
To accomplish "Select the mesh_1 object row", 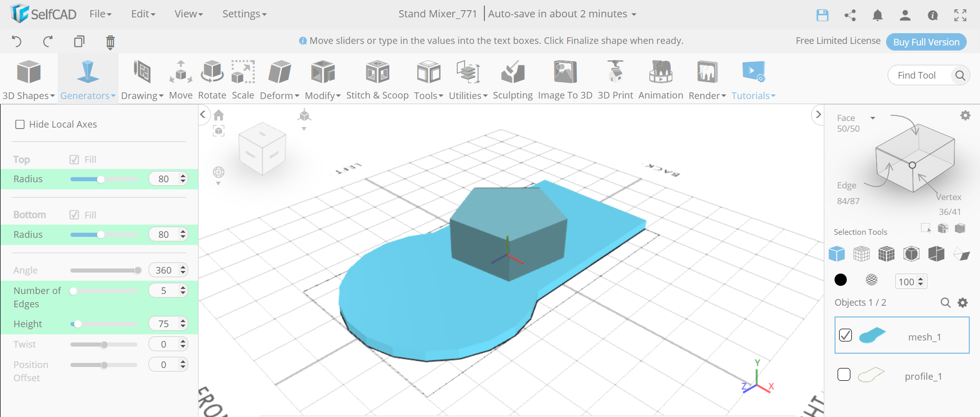I will pos(902,335).
